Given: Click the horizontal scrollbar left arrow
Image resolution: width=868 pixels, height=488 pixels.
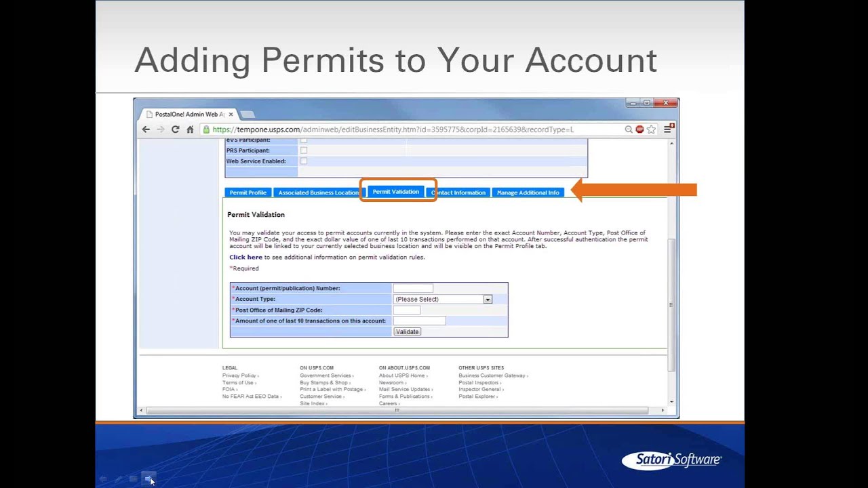Looking at the screenshot, I should [141, 410].
